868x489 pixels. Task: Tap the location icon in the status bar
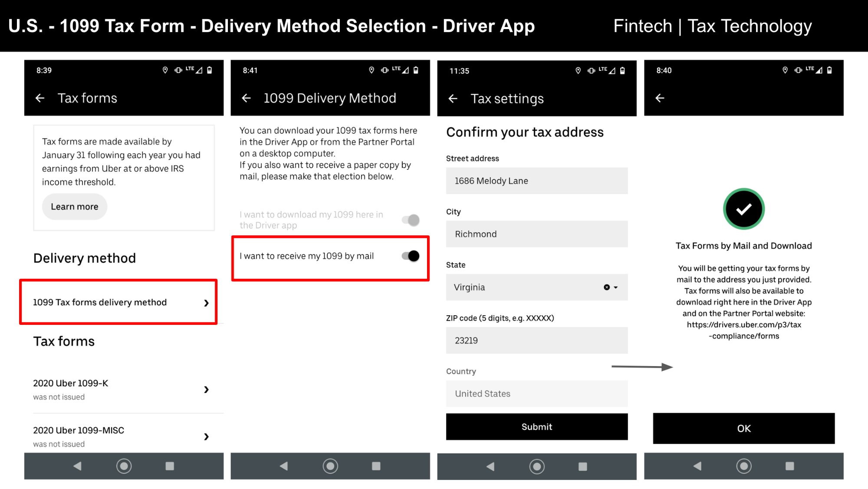165,70
